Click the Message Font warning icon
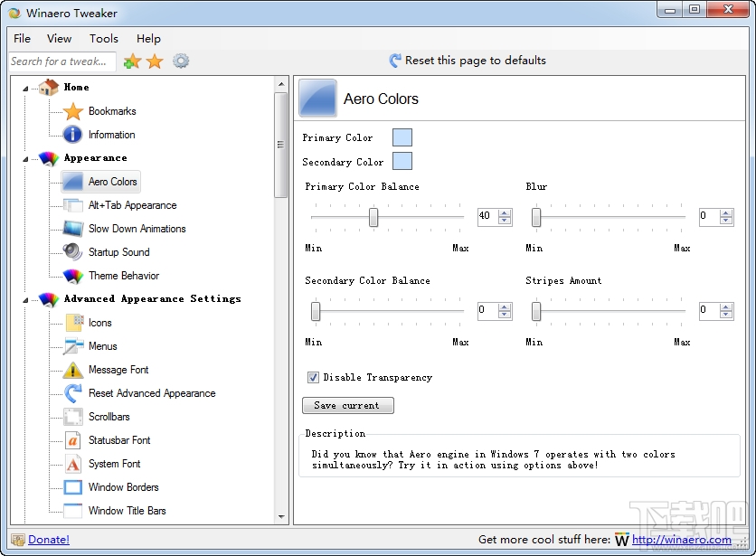This screenshot has height=556, width=756. point(73,370)
